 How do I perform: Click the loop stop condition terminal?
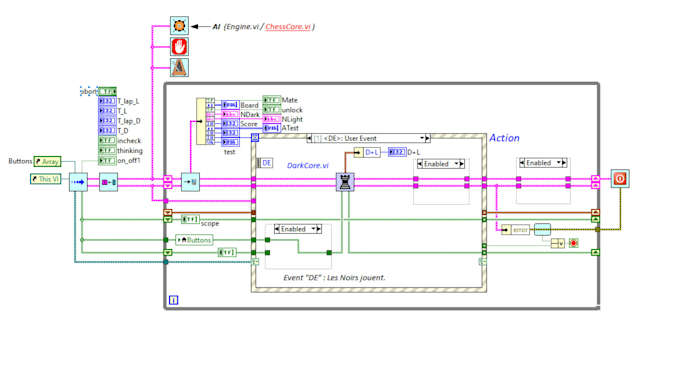pos(573,243)
